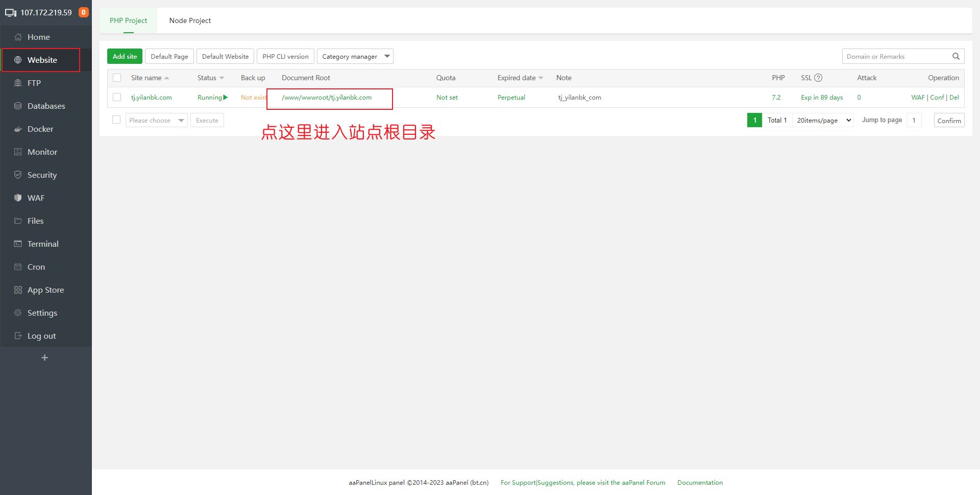The height and width of the screenshot is (495, 980).
Task: Click the Security shield icon
Action: pos(18,175)
